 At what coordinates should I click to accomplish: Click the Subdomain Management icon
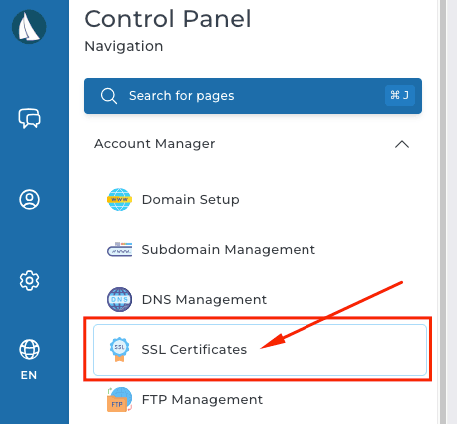pyautogui.click(x=119, y=249)
